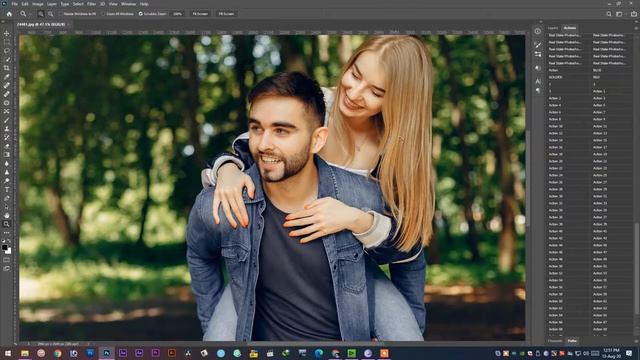The width and height of the screenshot is (640, 360).
Task: Open the Image menu
Action: pyautogui.click(x=38, y=4)
